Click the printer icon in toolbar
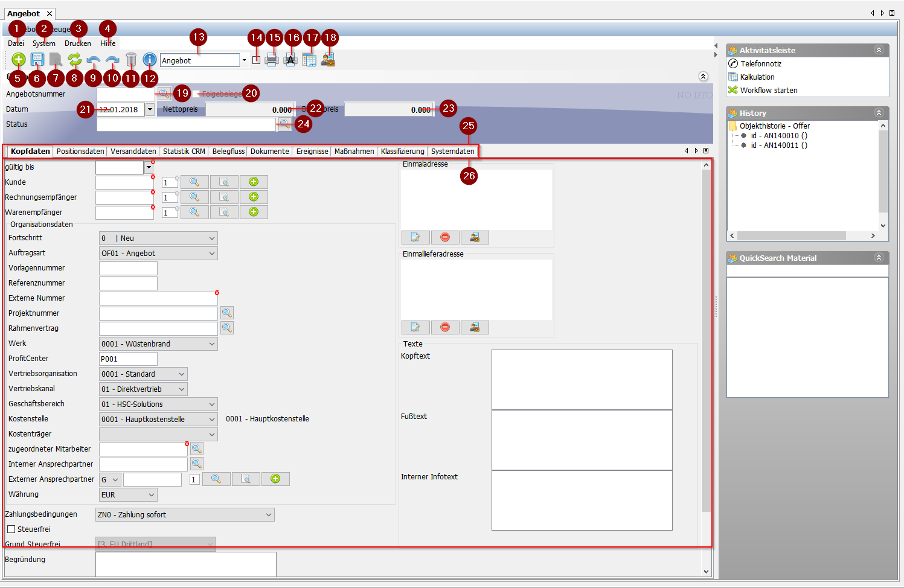Image resolution: width=904 pixels, height=588 pixels. tap(272, 60)
